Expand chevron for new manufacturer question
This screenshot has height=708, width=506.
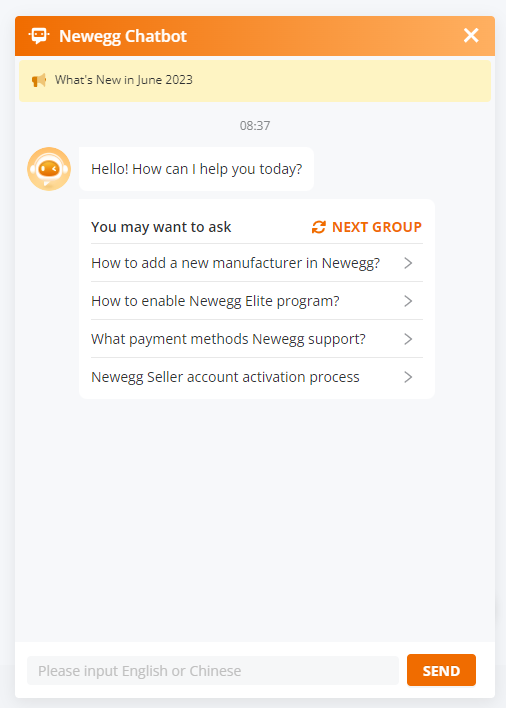click(x=408, y=263)
